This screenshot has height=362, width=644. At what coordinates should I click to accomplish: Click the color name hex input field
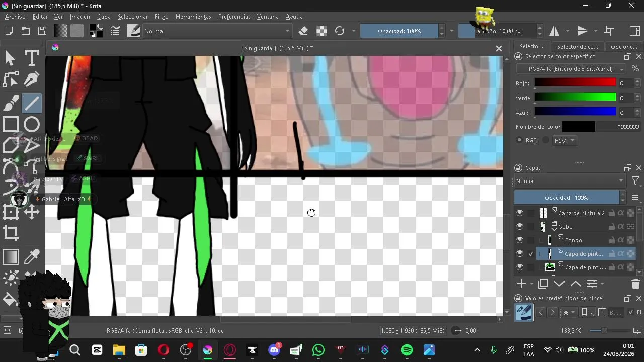(619, 127)
